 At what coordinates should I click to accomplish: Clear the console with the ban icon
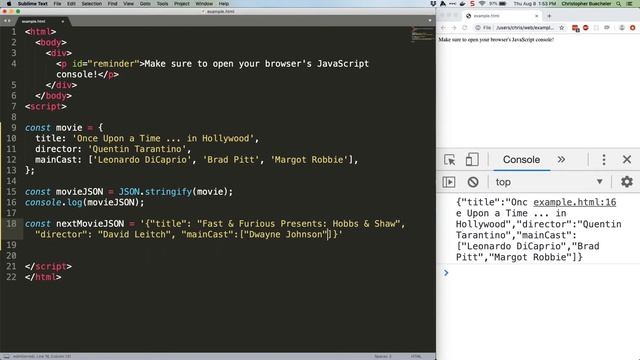(x=473, y=182)
